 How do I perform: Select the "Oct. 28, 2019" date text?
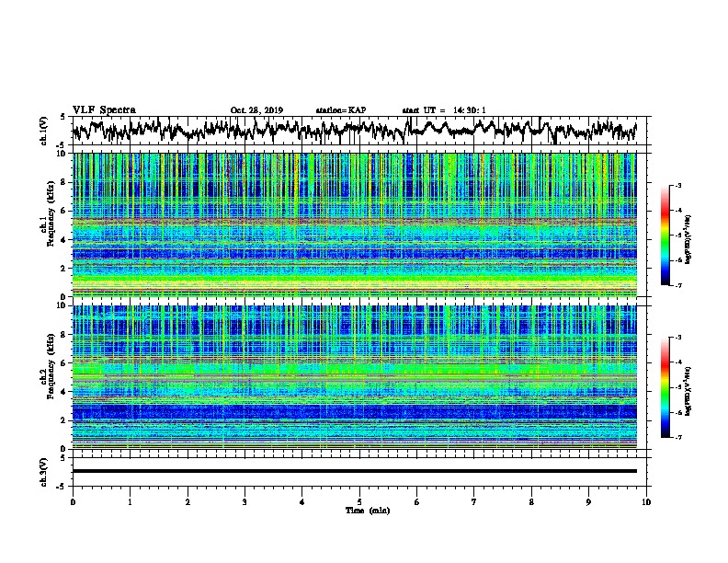click(x=256, y=110)
